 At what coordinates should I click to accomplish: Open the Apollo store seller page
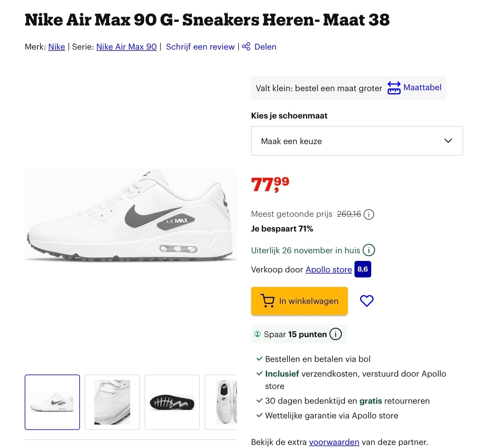(329, 269)
